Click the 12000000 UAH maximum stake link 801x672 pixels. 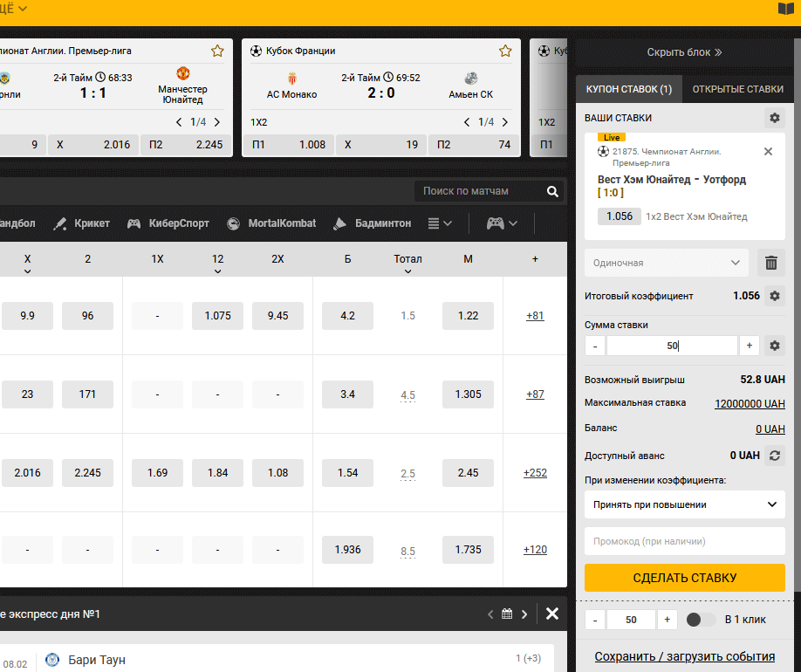point(750,403)
